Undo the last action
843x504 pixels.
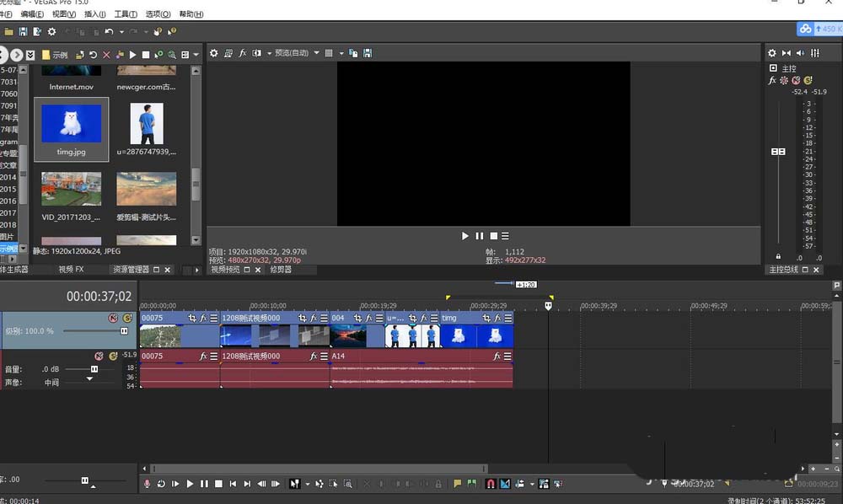pos(109,32)
